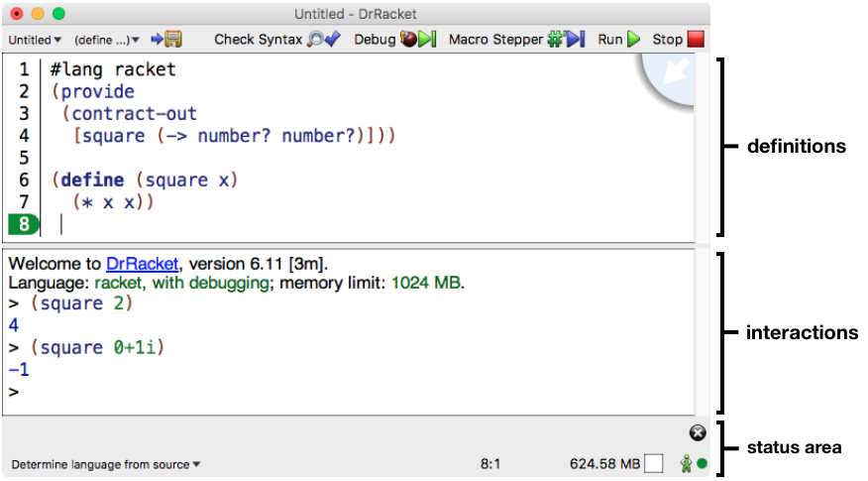Click the Macro Stepper button label
868x481 pixels.
pos(496,40)
